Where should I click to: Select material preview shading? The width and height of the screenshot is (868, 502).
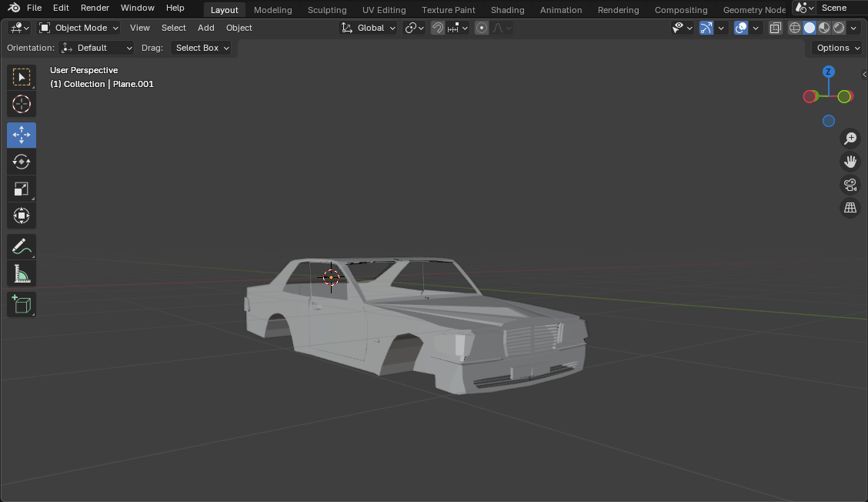click(824, 28)
